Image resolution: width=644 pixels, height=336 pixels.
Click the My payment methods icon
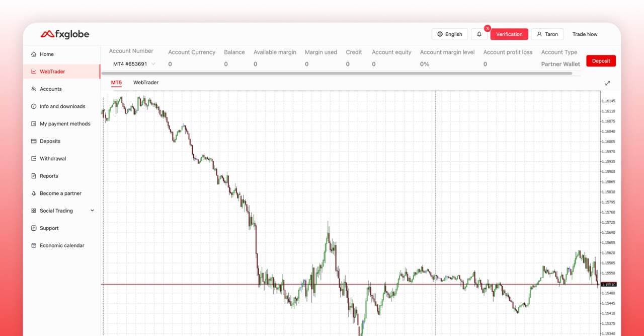[x=34, y=124]
